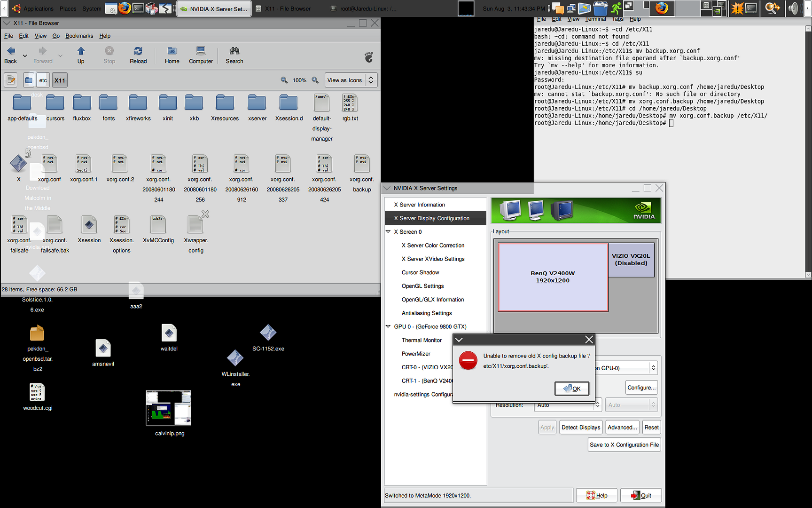Open the search magnifier icon in panel

coord(772,8)
